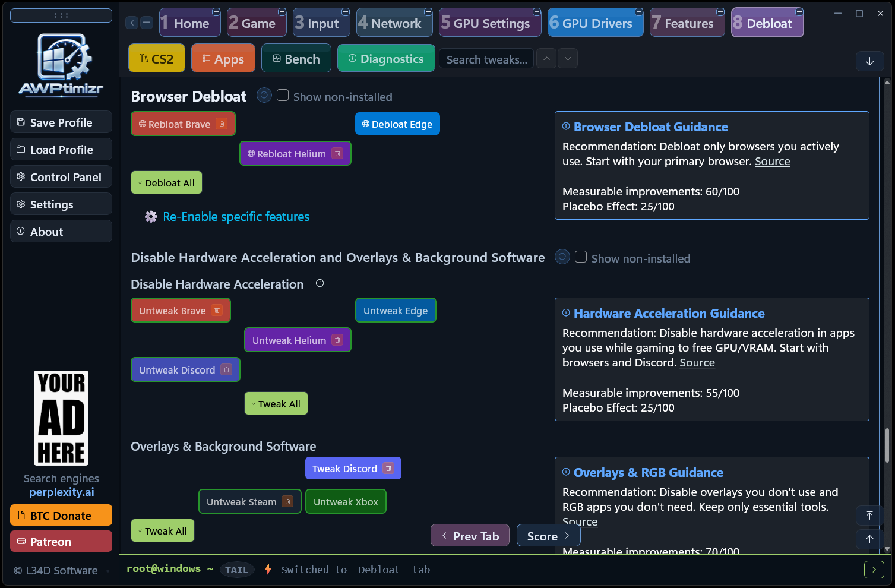Open terminal with the green arrow icon

coord(874,570)
